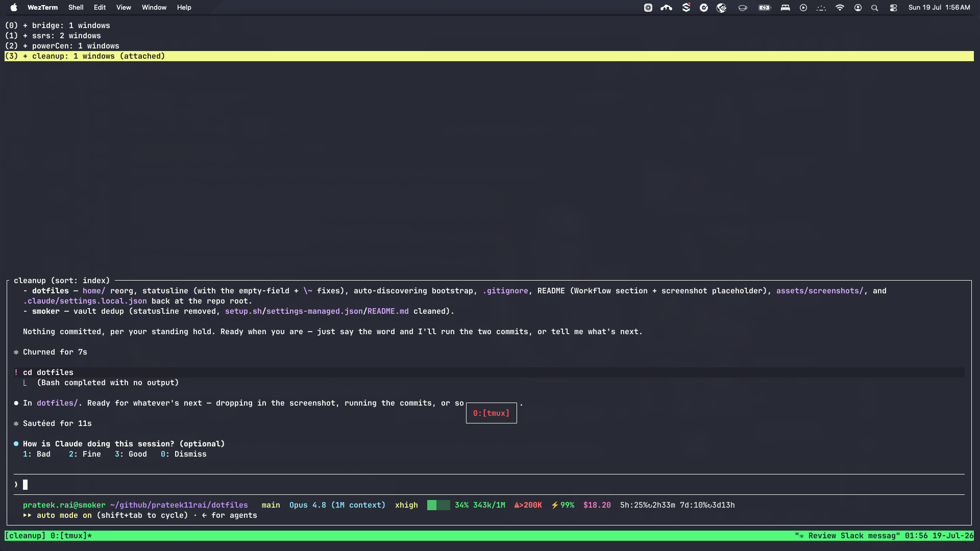The height and width of the screenshot is (551, 980).
Task: Click the play circle menu bar icon
Action: (803, 8)
